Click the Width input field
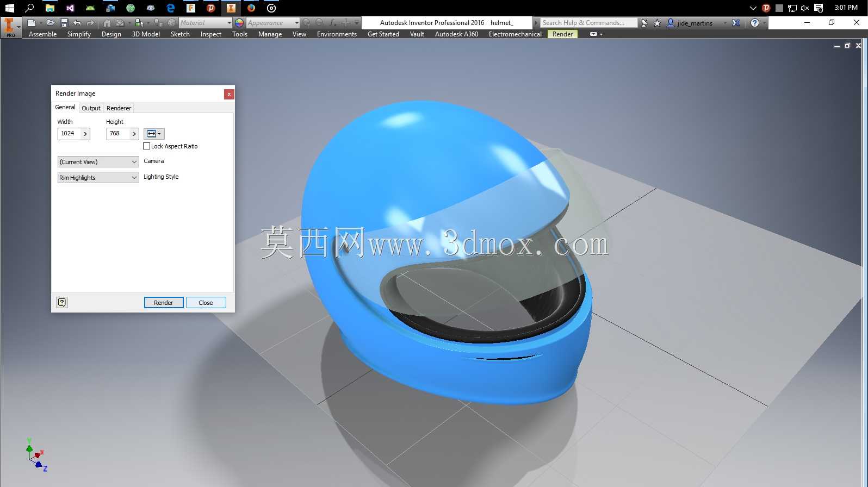This screenshot has width=868, height=487. (70, 134)
